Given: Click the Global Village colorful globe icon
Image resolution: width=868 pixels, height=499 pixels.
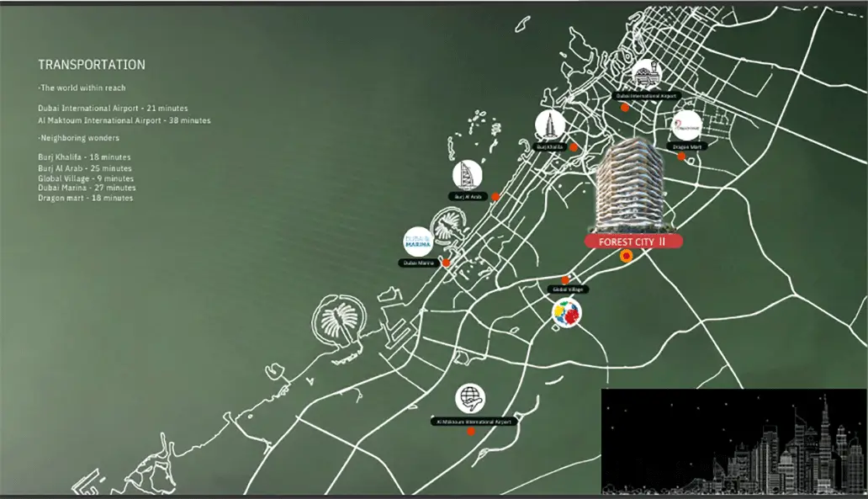Looking at the screenshot, I should [566, 313].
